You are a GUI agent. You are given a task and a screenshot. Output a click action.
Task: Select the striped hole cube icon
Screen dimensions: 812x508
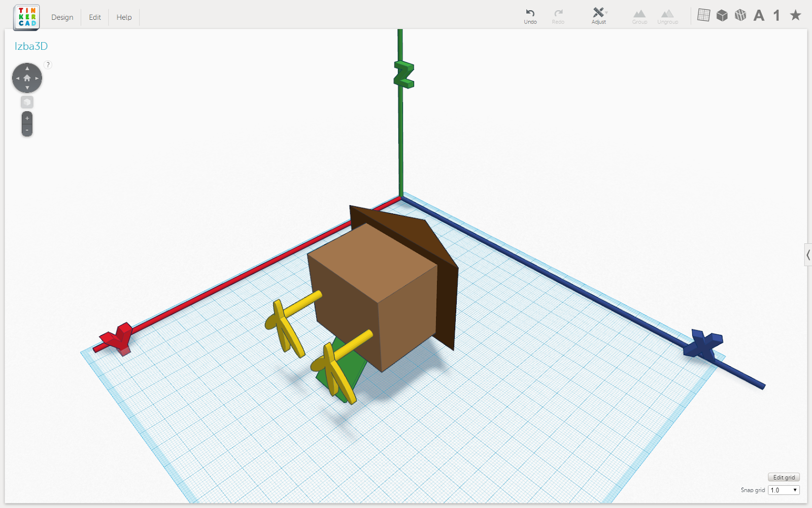coord(740,15)
